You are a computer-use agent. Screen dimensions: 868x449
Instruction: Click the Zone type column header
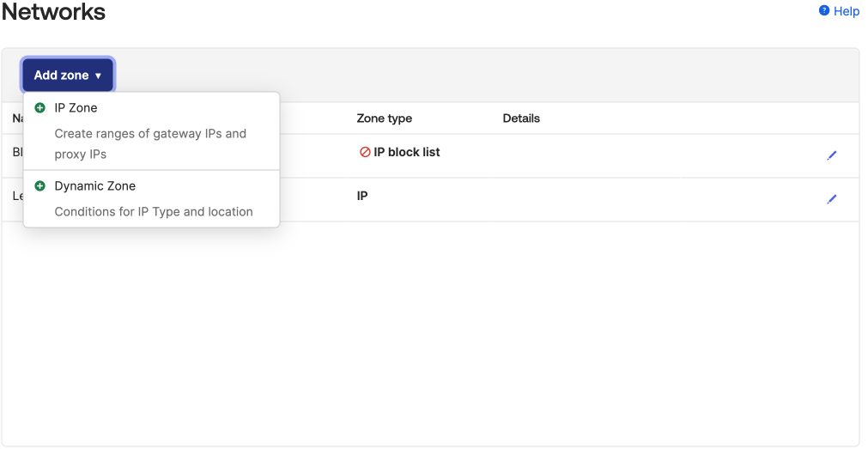coord(385,118)
